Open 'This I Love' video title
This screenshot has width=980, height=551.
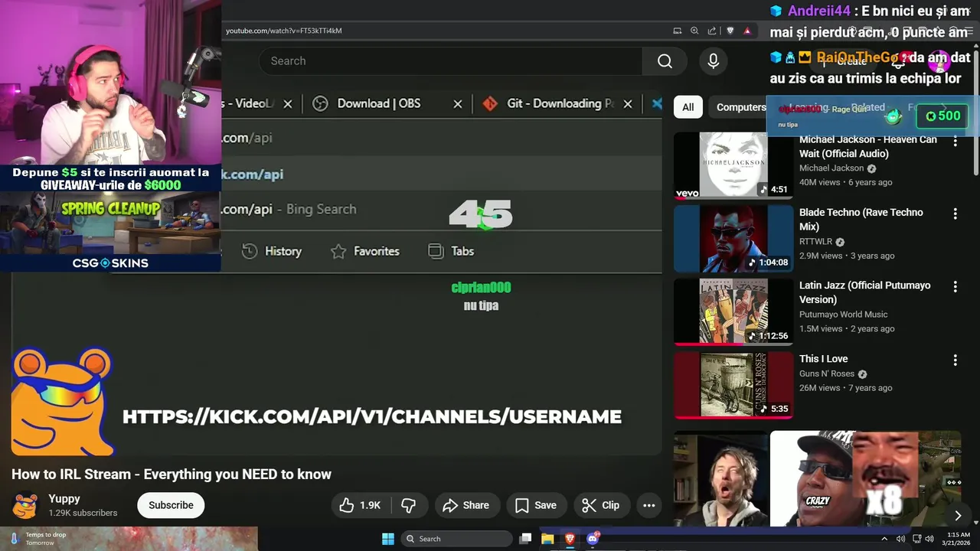(x=823, y=358)
